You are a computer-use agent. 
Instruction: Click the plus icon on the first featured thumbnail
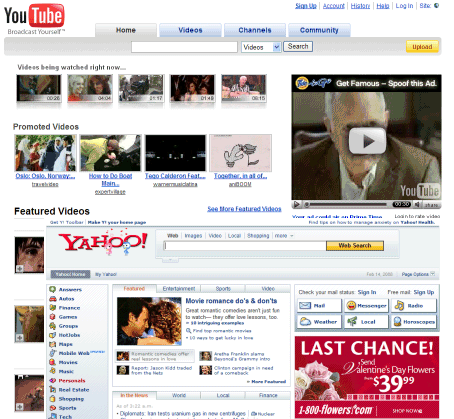point(20,269)
